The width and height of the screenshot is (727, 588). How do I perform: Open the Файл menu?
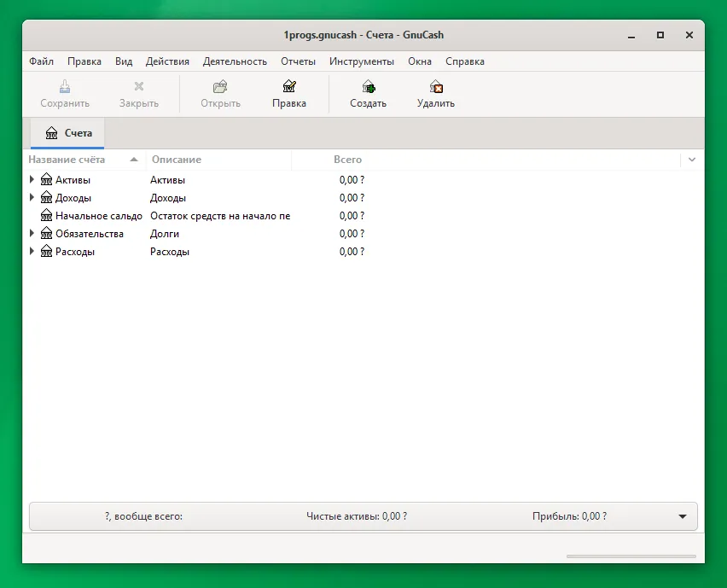click(41, 61)
